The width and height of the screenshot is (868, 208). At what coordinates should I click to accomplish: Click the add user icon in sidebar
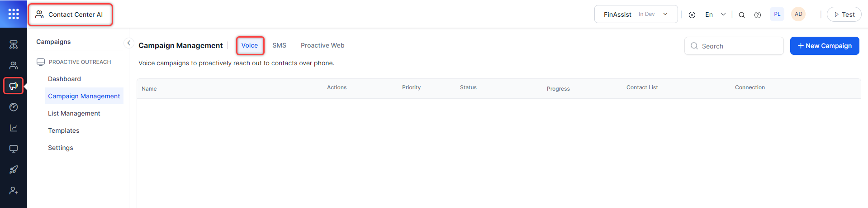coord(14,190)
